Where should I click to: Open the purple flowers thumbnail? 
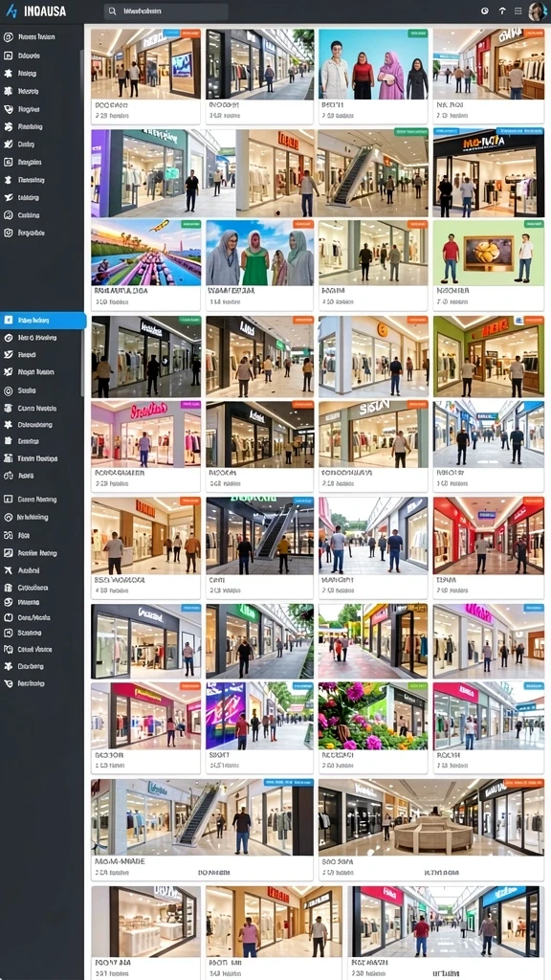373,716
